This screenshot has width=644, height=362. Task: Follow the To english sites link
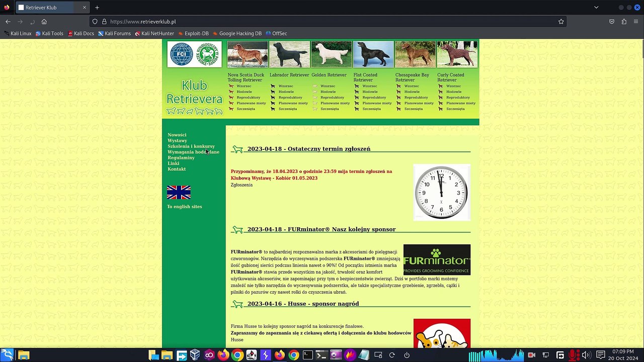(x=185, y=207)
